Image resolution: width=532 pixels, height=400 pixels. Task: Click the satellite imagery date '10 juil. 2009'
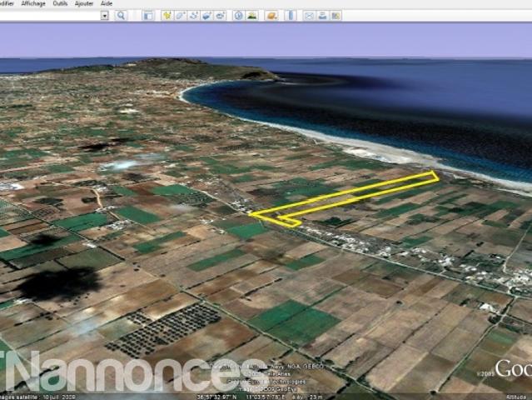coord(58,397)
